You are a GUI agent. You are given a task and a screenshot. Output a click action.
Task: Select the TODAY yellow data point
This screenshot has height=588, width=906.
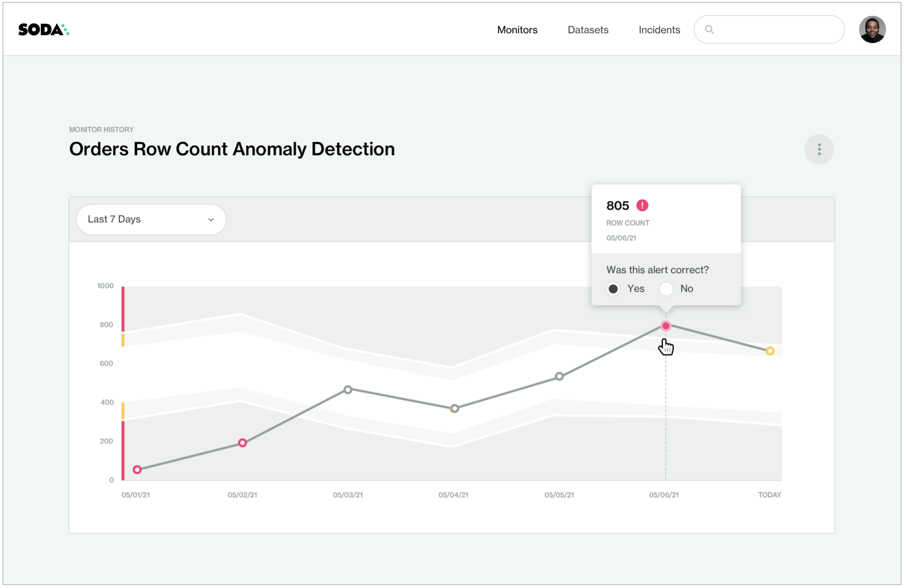tap(770, 351)
